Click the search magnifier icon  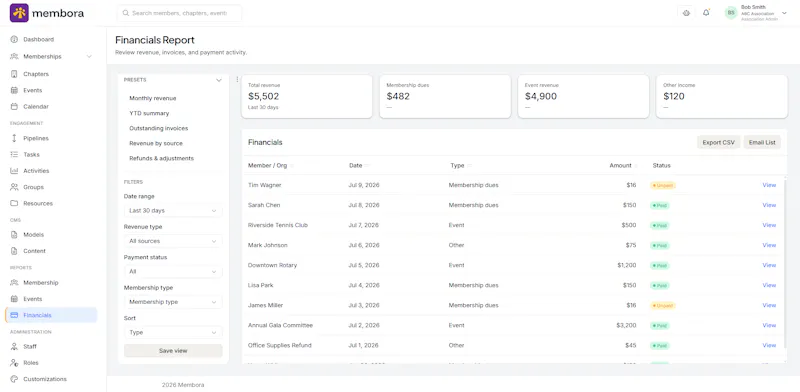pyautogui.click(x=126, y=13)
